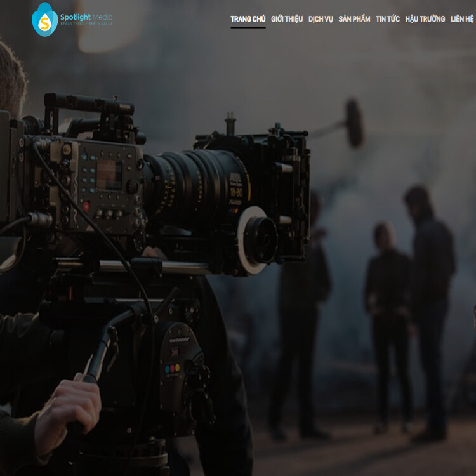The height and width of the screenshot is (476, 476).
Task: Open the TRANG CHỦ home page
Action: tap(248, 19)
